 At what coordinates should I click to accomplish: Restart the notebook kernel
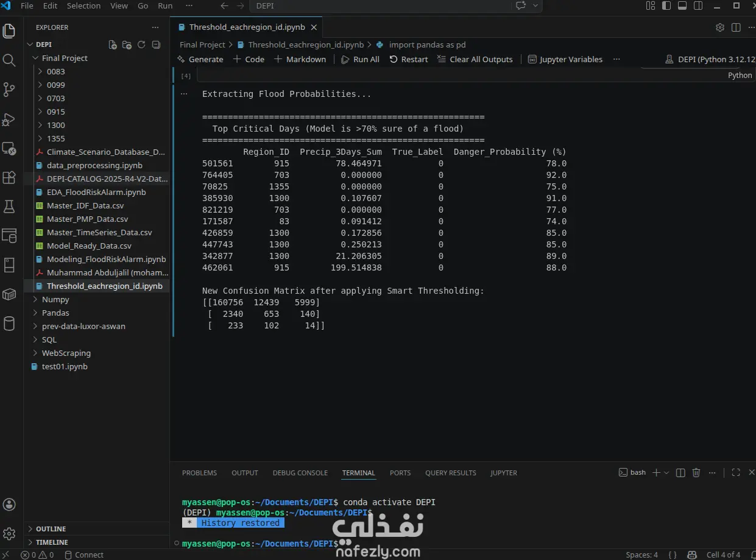(408, 59)
